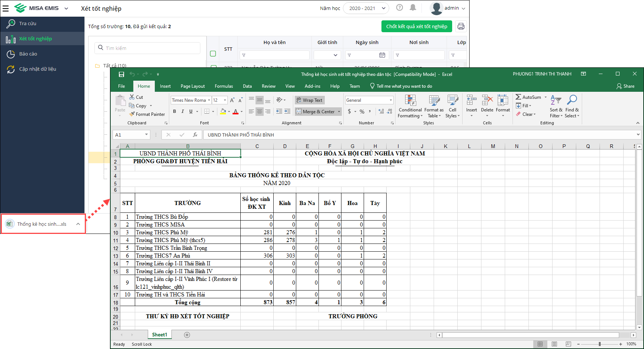Add a new sheet with plus icon
The image size is (644, 349).
[x=187, y=335]
